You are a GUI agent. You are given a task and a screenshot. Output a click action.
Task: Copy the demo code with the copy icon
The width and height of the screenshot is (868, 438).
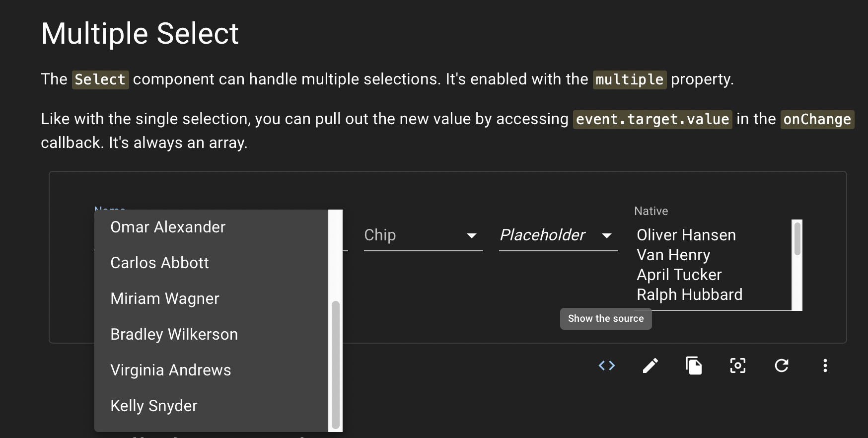(x=694, y=365)
